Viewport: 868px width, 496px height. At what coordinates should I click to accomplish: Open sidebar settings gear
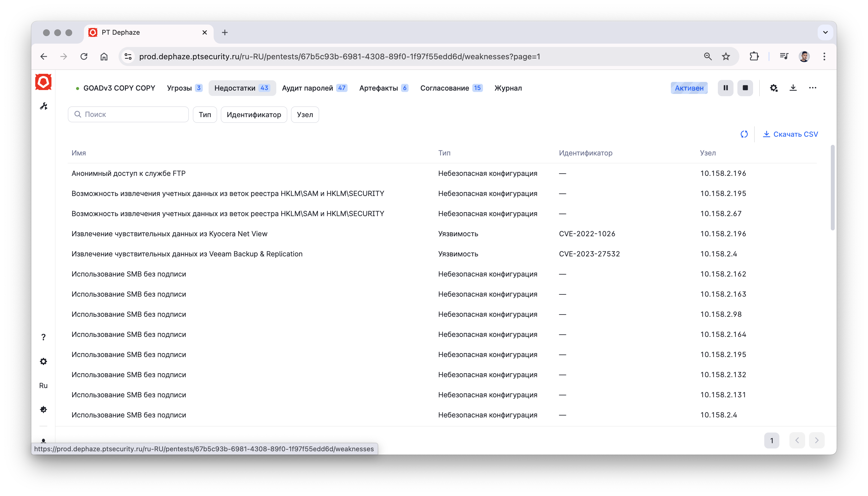click(43, 362)
